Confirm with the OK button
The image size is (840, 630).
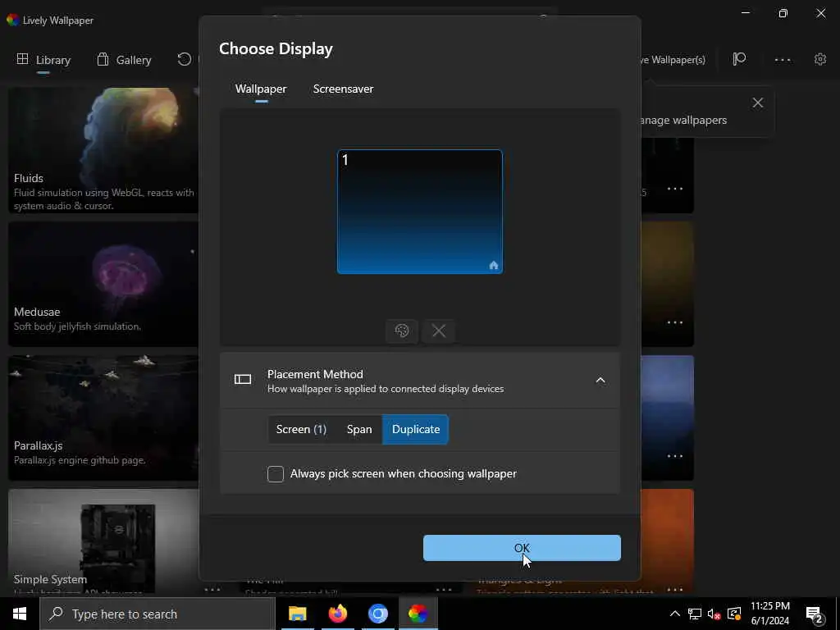click(x=522, y=547)
